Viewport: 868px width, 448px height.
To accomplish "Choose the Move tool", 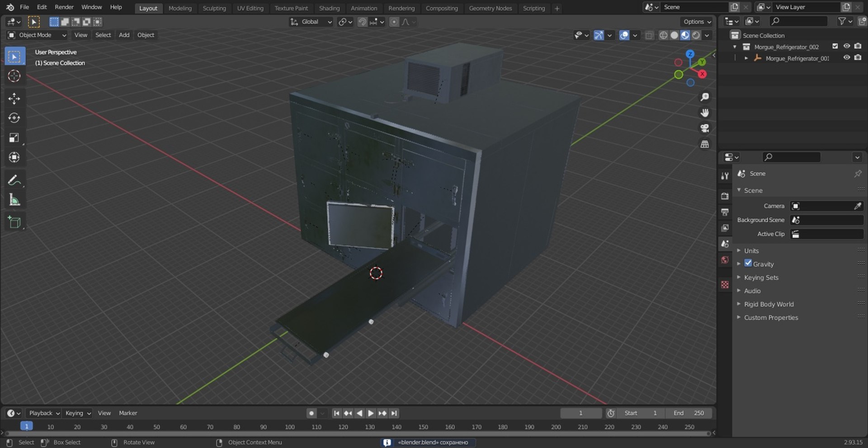I will (x=15, y=99).
